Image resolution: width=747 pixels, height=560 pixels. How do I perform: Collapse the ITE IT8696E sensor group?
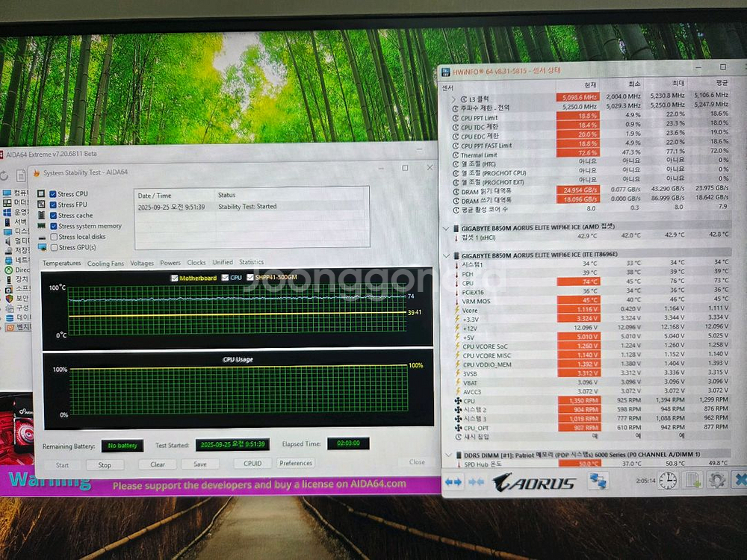coord(447,254)
